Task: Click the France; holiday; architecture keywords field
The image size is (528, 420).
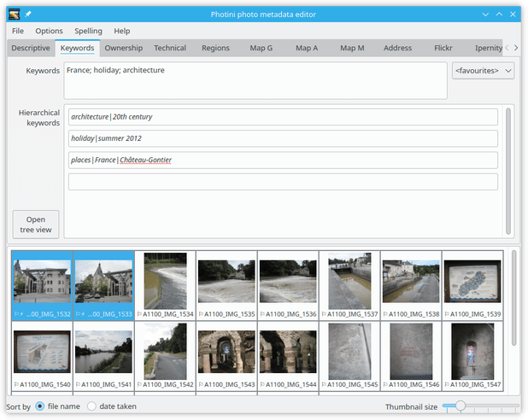Action: [x=255, y=80]
